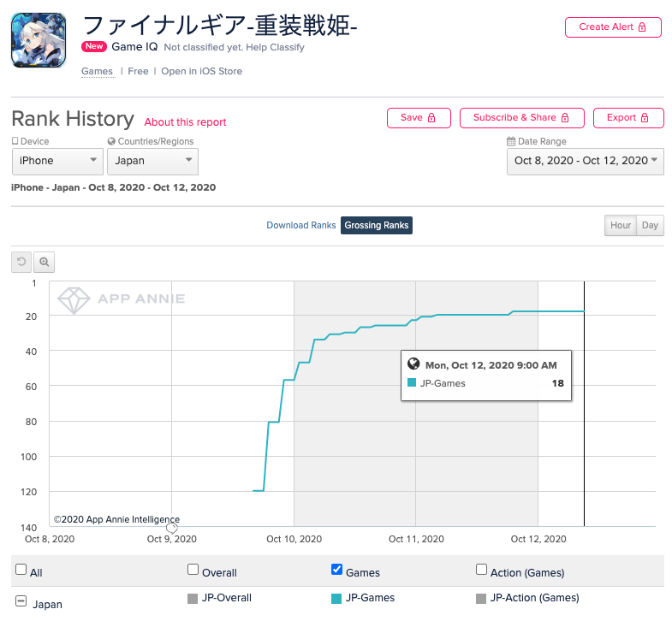The height and width of the screenshot is (621, 672).
Task: Click the lock icon on Create Alert
Action: click(641, 27)
